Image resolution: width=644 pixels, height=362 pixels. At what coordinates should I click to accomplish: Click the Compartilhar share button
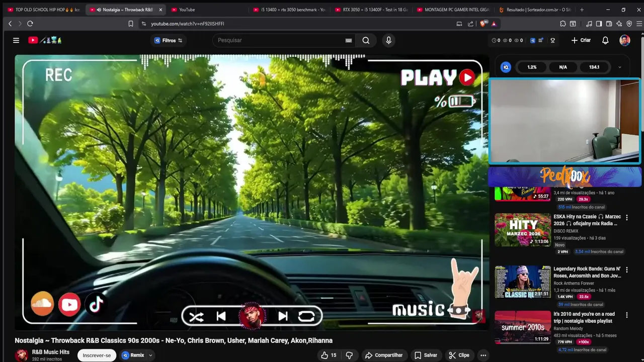(384, 355)
